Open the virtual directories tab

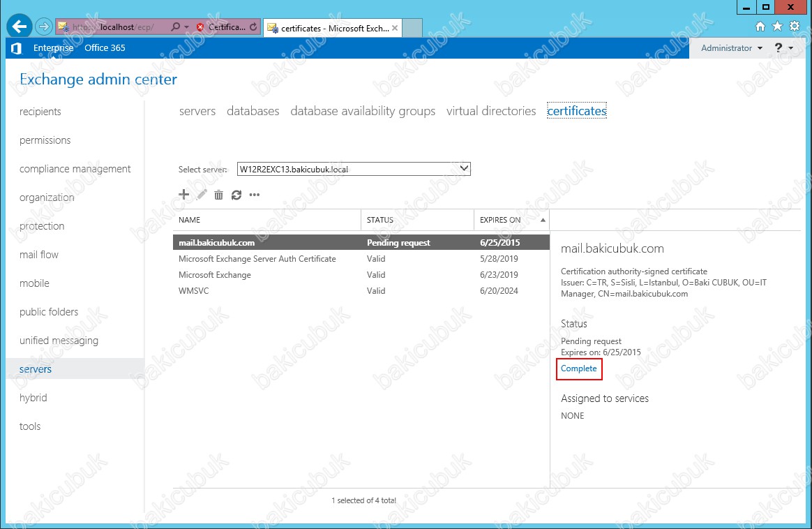tap(491, 111)
